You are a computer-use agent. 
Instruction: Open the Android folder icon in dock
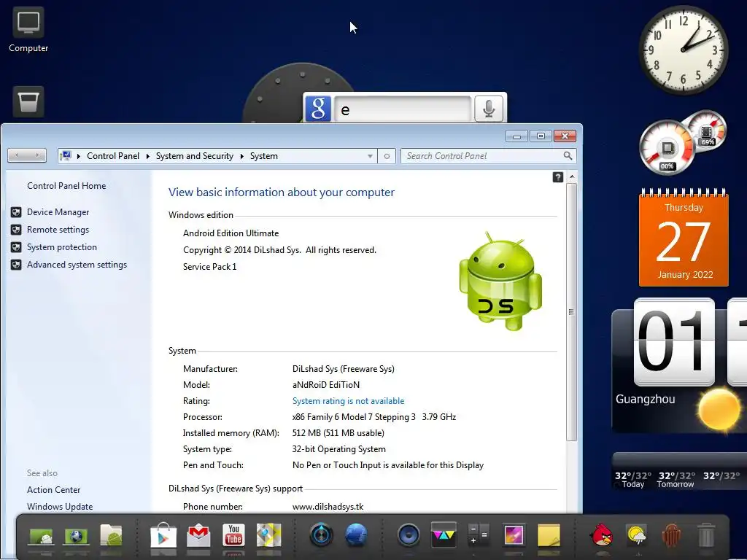point(111,535)
